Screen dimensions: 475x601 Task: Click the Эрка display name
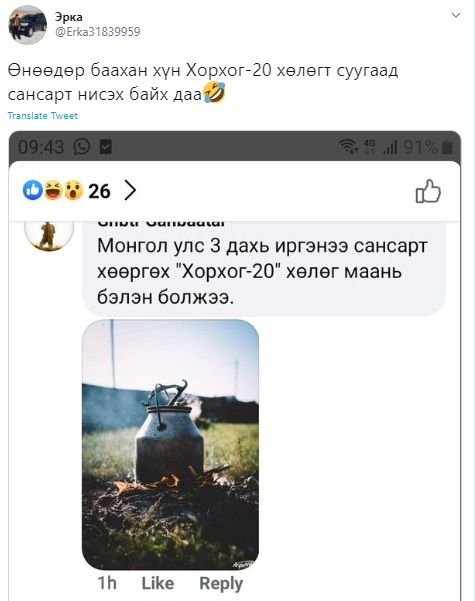tap(68, 17)
